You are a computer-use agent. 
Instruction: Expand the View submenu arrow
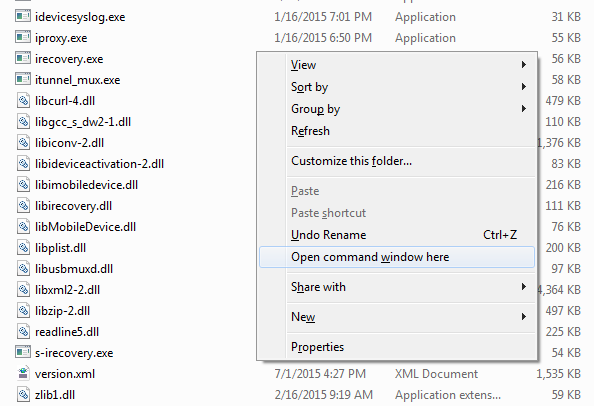524,65
